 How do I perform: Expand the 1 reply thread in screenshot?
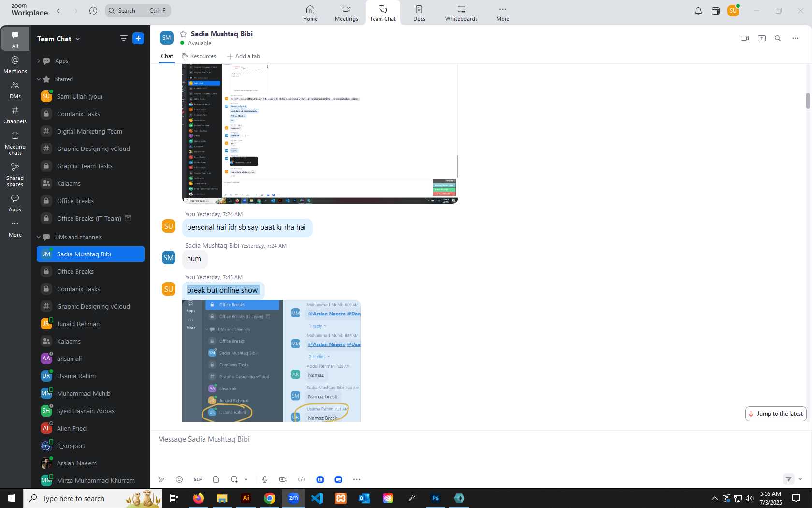[x=318, y=326]
